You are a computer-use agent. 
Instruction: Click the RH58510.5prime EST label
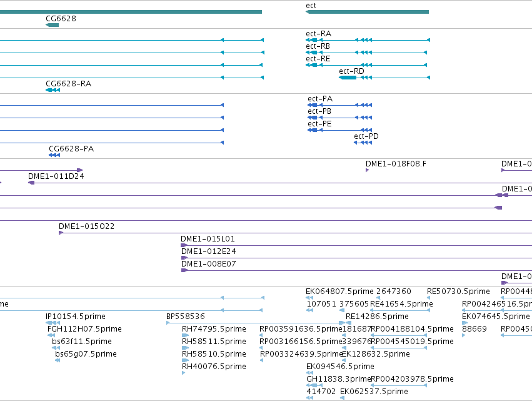214,354
